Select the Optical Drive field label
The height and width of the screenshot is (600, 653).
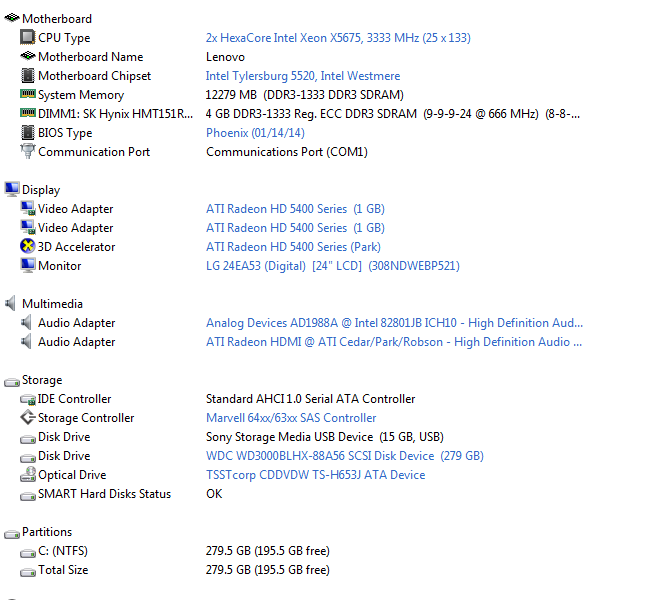coord(72,475)
